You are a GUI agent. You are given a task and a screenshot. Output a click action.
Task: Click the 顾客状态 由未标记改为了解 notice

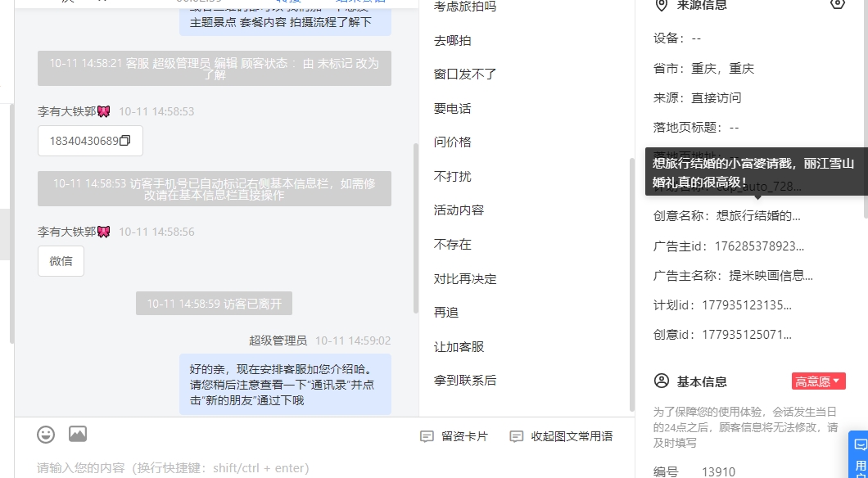click(215, 69)
